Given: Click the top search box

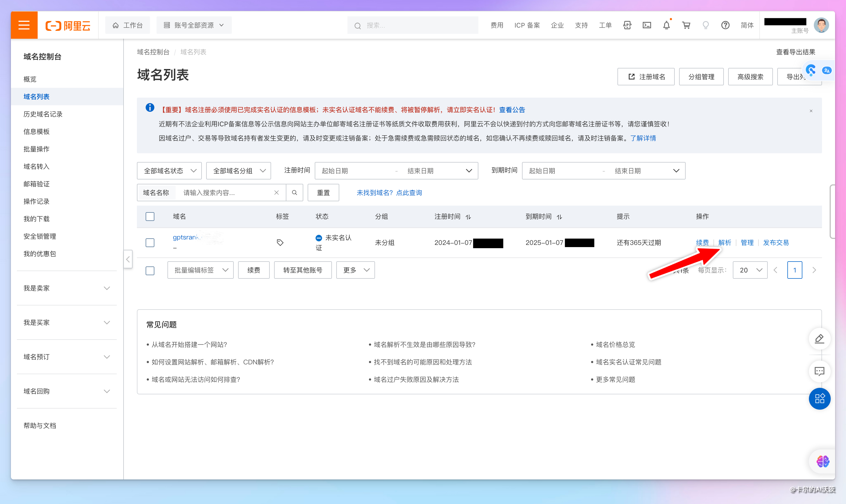Looking at the screenshot, I should point(413,25).
